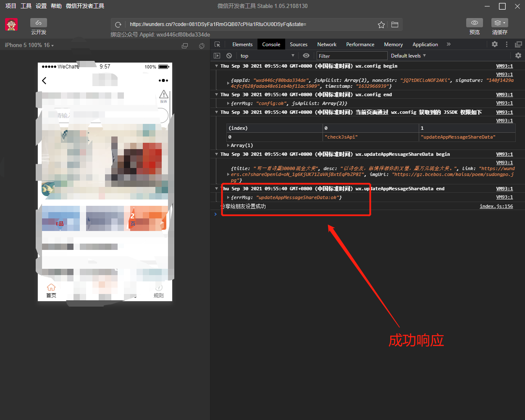Switch to the Sources tab

click(x=299, y=44)
